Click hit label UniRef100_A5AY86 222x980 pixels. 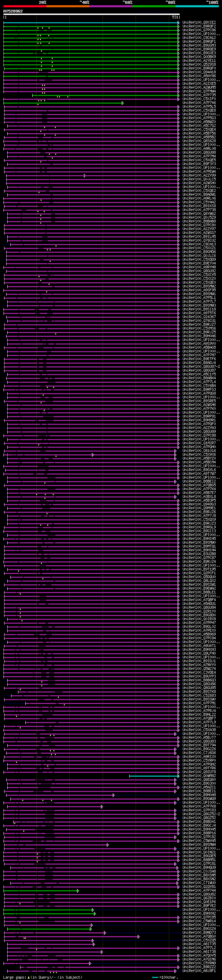click(199, 76)
